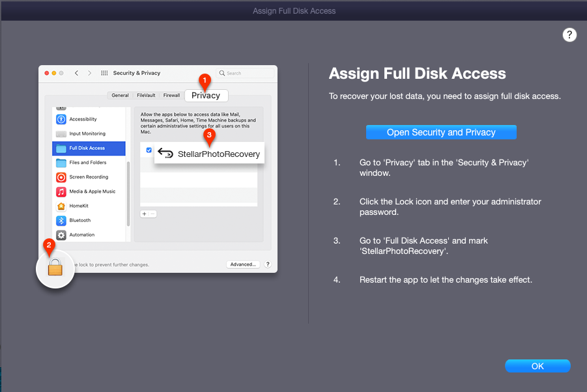The height and width of the screenshot is (392, 587).
Task: Confirm the dialog with OK
Action: (537, 366)
